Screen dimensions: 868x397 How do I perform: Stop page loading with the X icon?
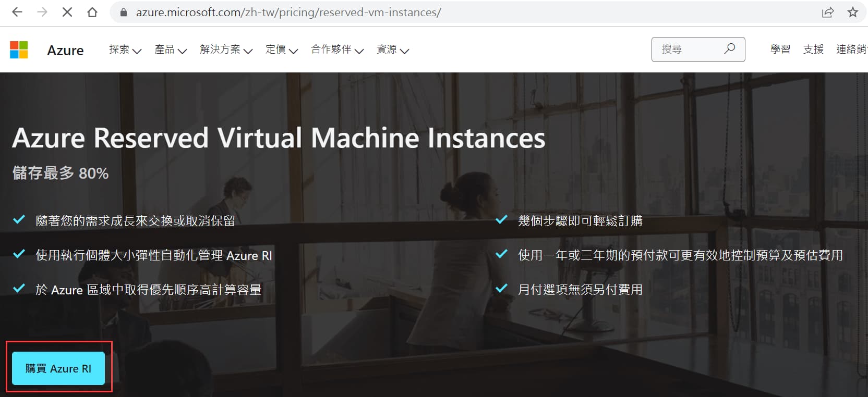pos(67,12)
